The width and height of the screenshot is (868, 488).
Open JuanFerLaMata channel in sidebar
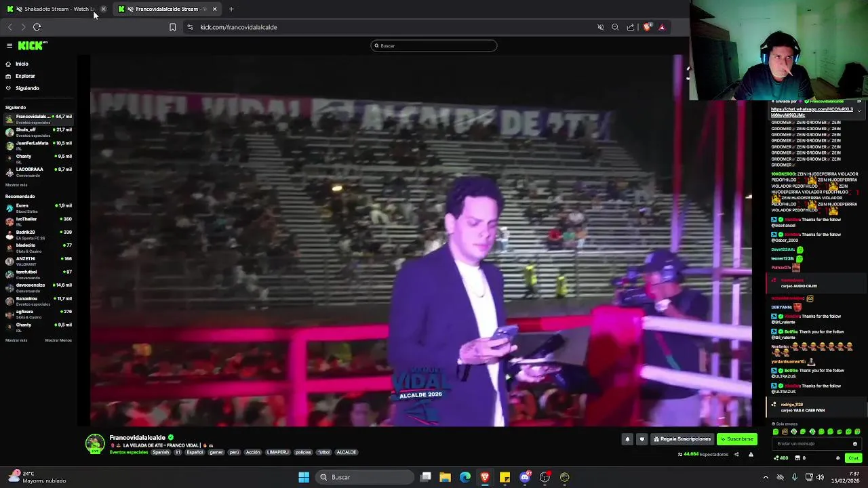click(39, 145)
